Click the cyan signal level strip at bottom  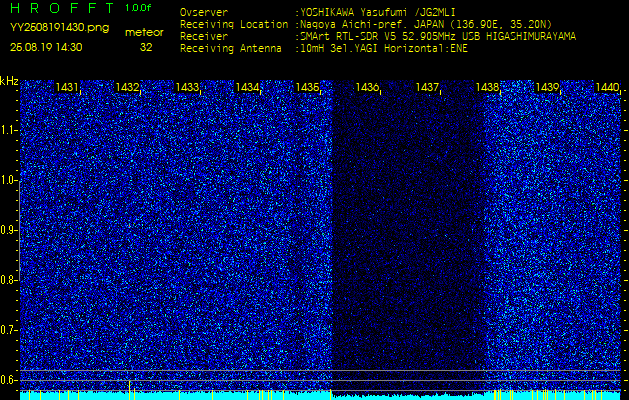point(320,396)
